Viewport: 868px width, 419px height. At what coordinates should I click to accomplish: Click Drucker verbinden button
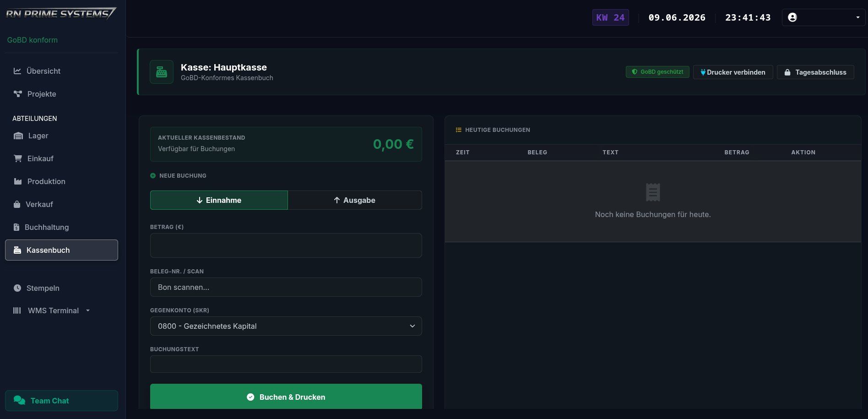(733, 72)
